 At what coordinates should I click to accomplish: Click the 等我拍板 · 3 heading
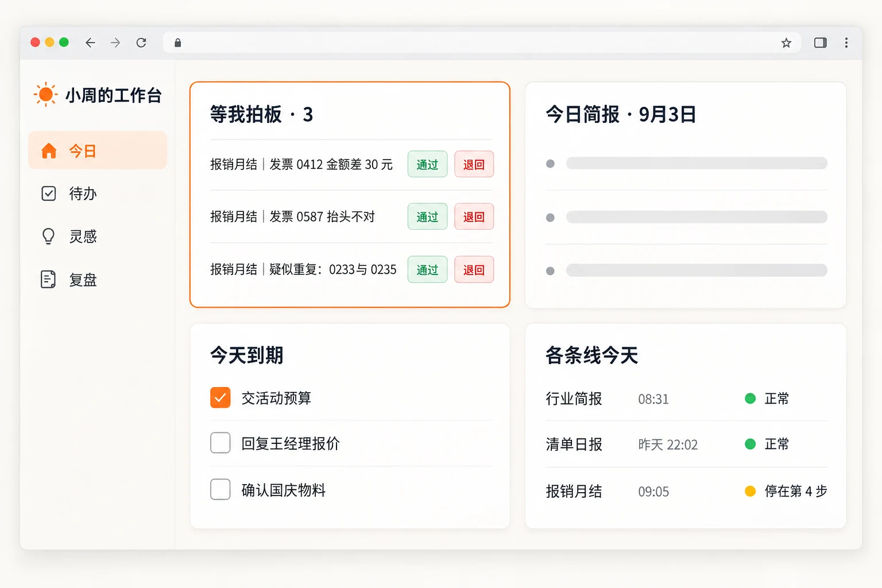[x=261, y=114]
